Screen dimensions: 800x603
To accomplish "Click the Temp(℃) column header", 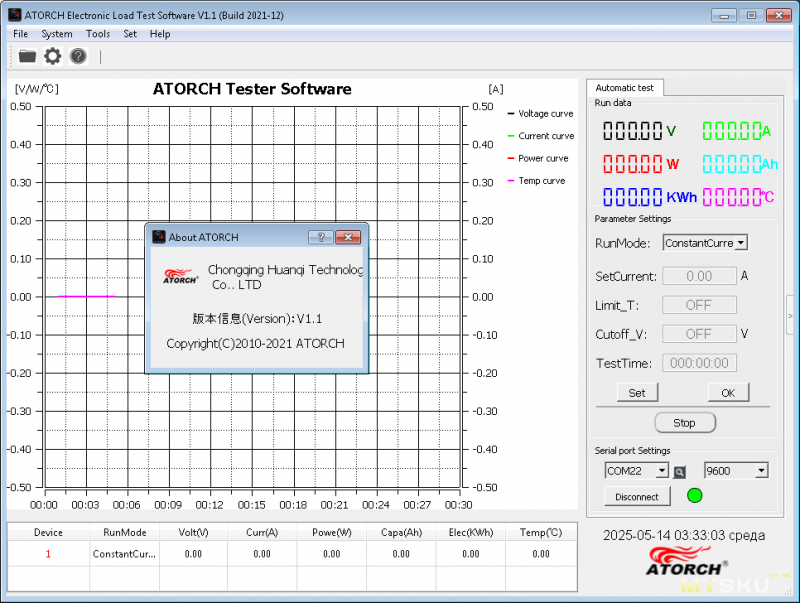I will tap(541, 533).
